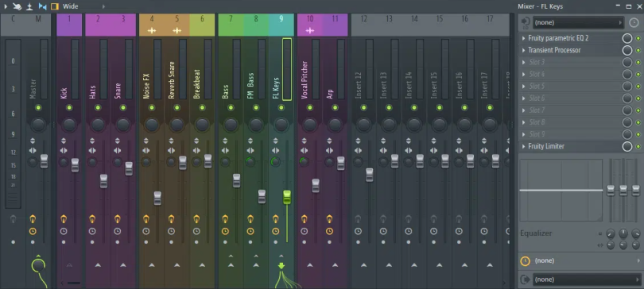
Task: Expand the Transient Processor slot arrow
Action: [523, 50]
